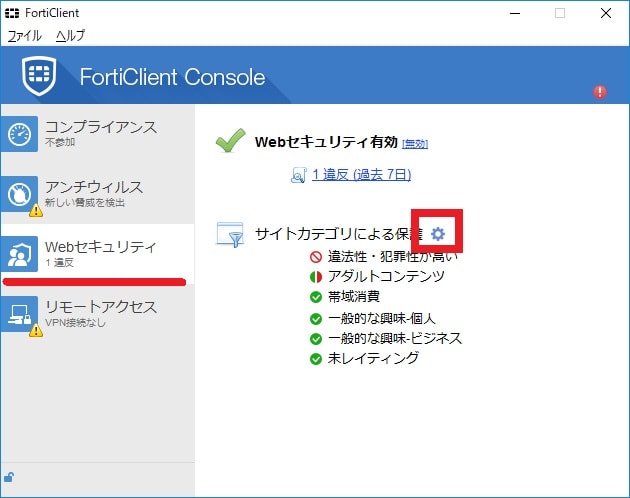Click the green checkmark status icon
The height and width of the screenshot is (498, 630).
click(230, 140)
